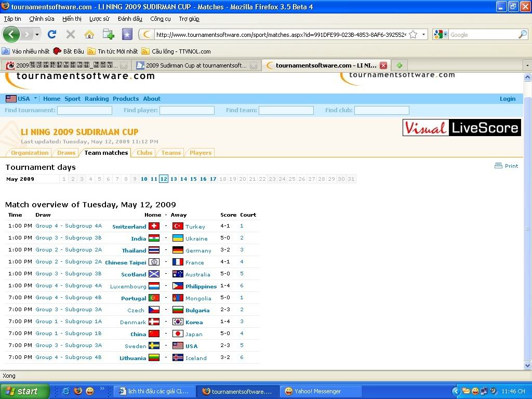Open Group 1 - Subgroup 1B draw link
Viewport: 532px width, 399px height.
(x=69, y=333)
